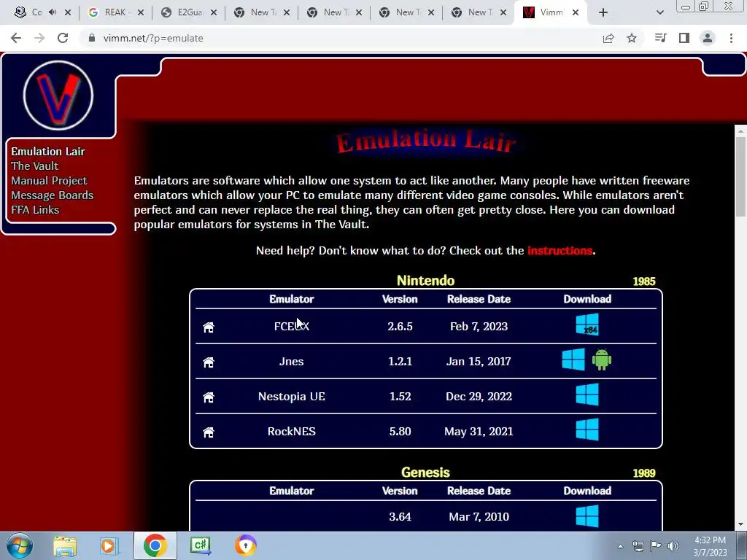Open Nestopia UE homepage house icon
Screen dimensions: 747x560
(209, 397)
